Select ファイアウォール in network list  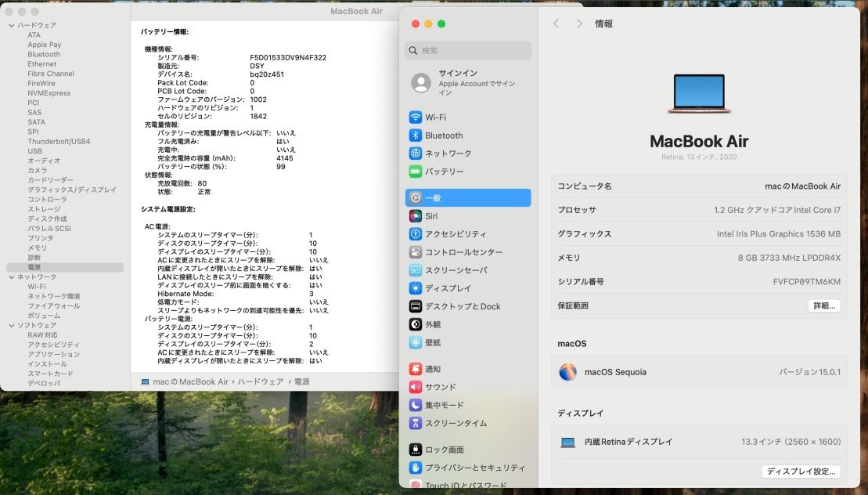[x=54, y=306]
